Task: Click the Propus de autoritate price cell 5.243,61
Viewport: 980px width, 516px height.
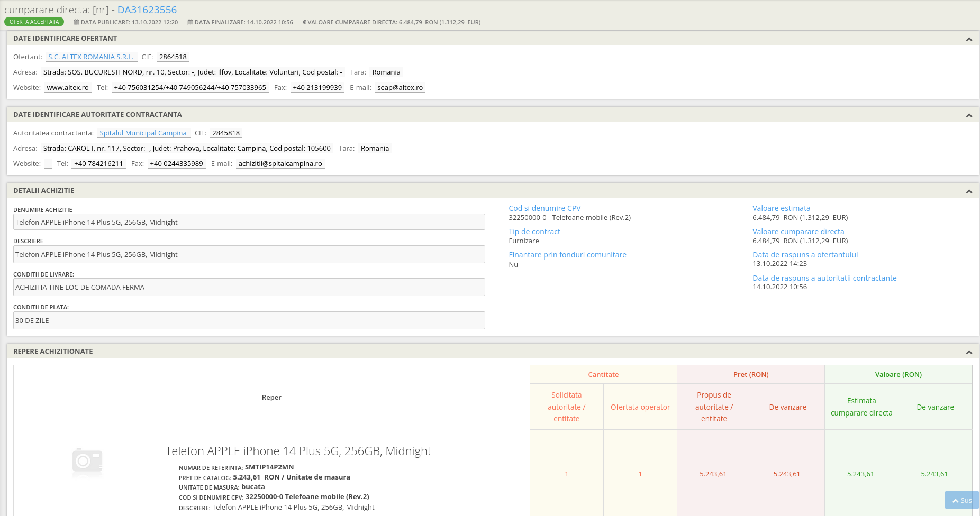Action: tap(713, 474)
